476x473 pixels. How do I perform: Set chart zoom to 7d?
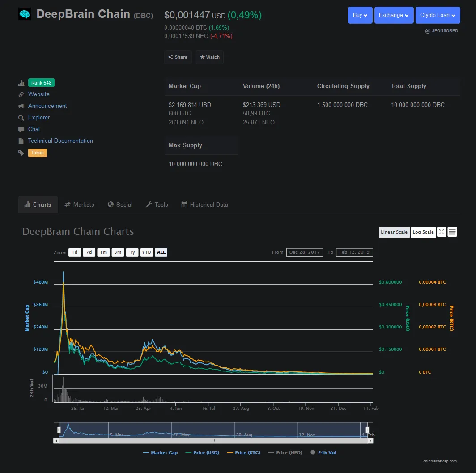89,252
